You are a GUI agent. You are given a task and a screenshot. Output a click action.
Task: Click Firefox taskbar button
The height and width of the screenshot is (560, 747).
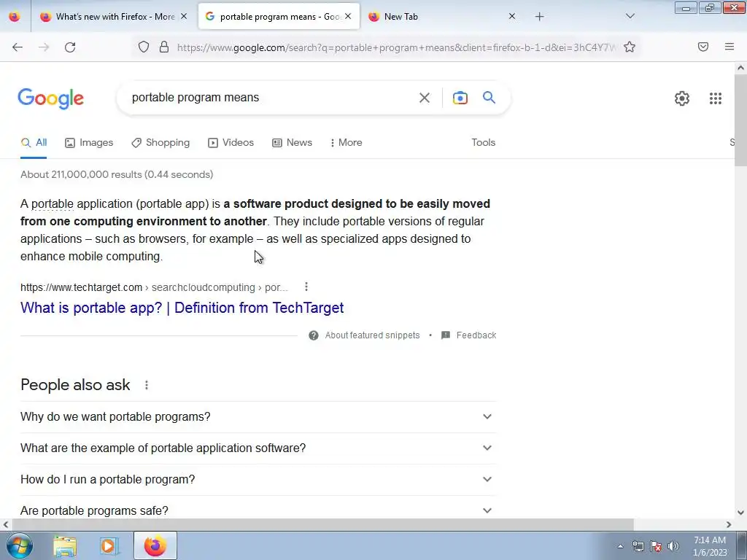tap(155, 545)
